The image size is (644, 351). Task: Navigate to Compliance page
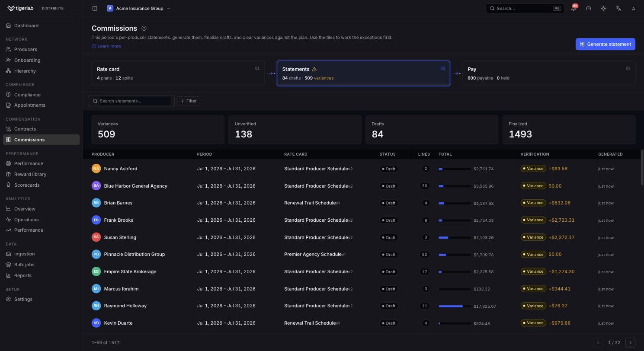pyautogui.click(x=41, y=95)
